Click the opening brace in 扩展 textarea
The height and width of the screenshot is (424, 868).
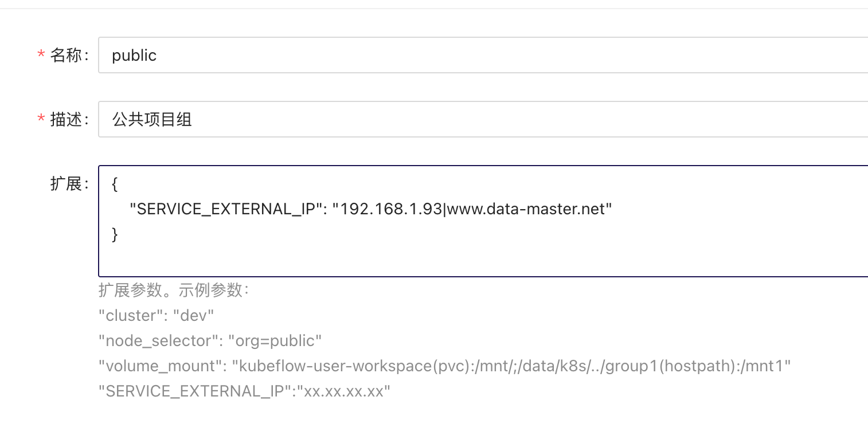click(115, 184)
